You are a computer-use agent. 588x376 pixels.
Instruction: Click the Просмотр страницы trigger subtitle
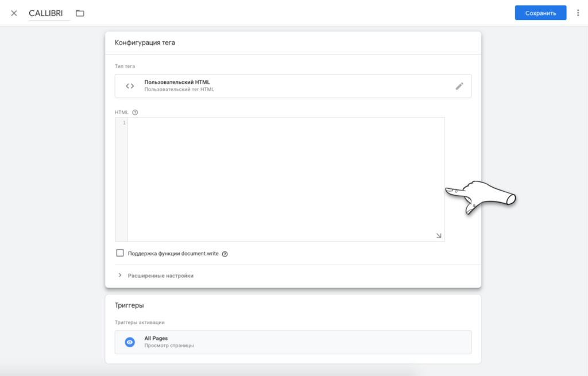(x=169, y=346)
